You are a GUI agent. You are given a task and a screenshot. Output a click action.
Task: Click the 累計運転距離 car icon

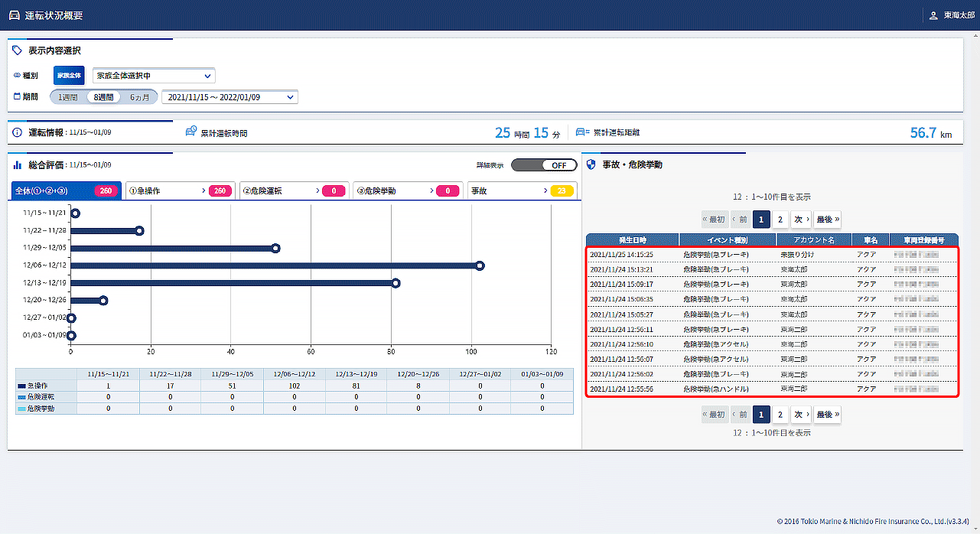(583, 132)
